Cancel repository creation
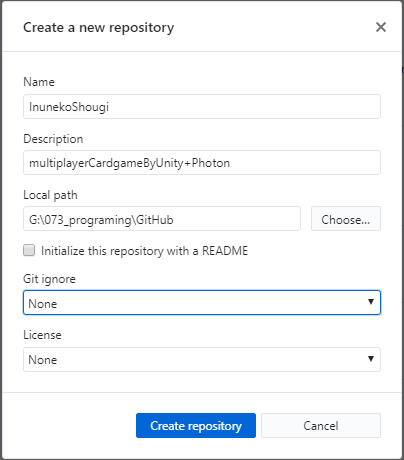The width and height of the screenshot is (404, 460). [x=321, y=426]
